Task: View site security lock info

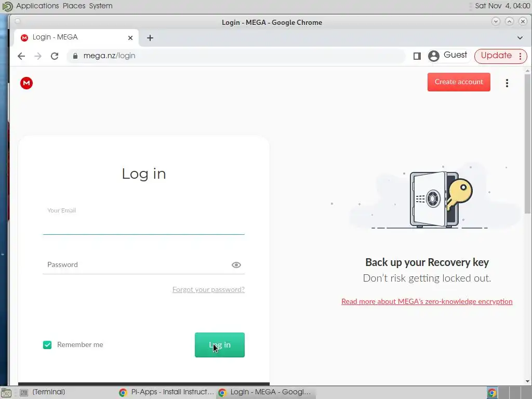Action: [75, 56]
